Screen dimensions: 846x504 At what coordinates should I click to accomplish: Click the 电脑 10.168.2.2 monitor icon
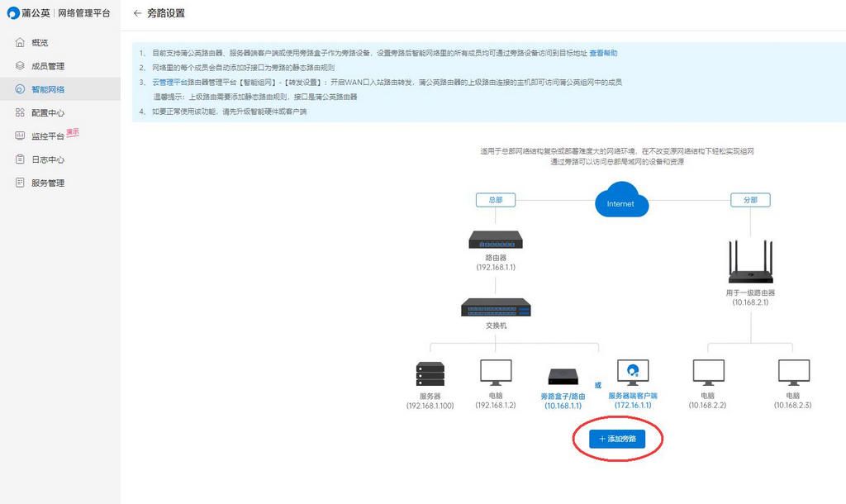[708, 373]
